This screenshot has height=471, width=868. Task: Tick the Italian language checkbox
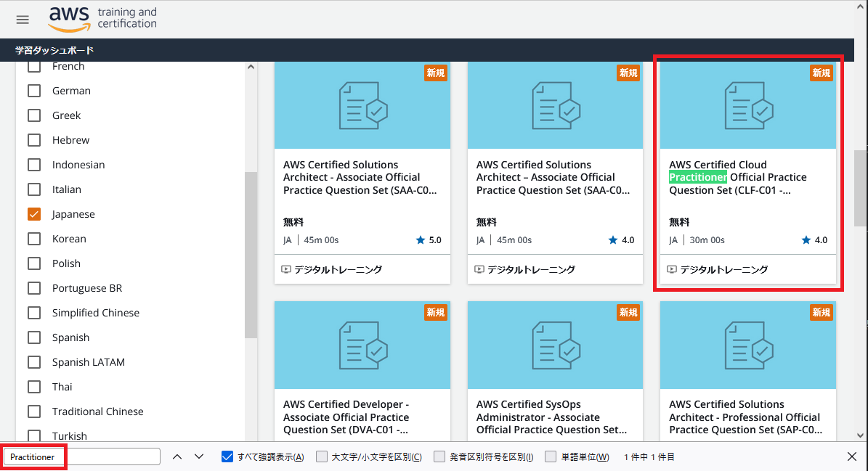[x=34, y=189]
